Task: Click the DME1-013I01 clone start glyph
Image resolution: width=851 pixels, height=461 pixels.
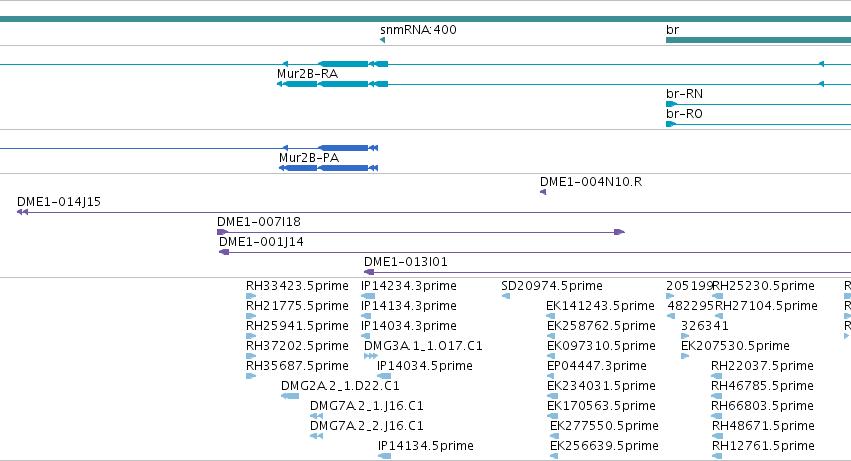Action: 369,273
